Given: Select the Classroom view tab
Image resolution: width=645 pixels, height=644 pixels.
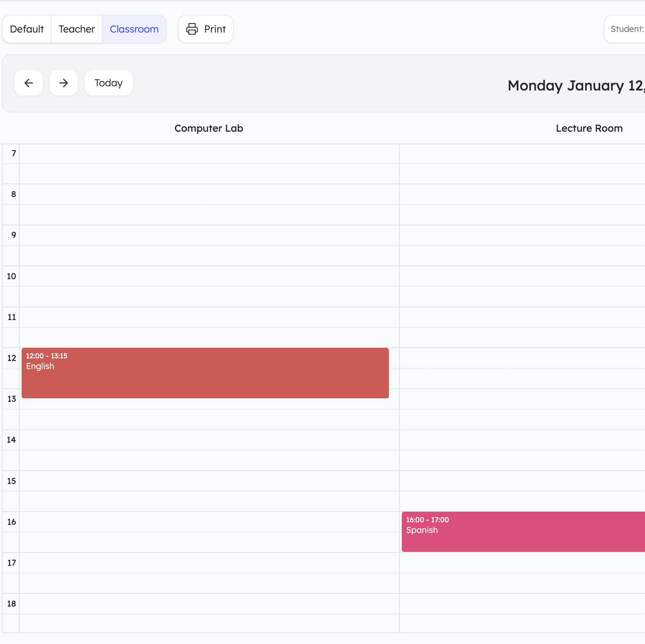Looking at the screenshot, I should [134, 29].
